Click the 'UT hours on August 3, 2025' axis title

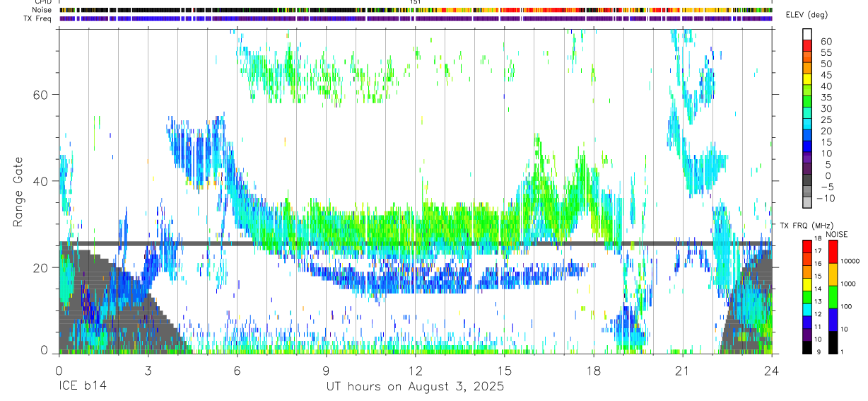click(415, 387)
